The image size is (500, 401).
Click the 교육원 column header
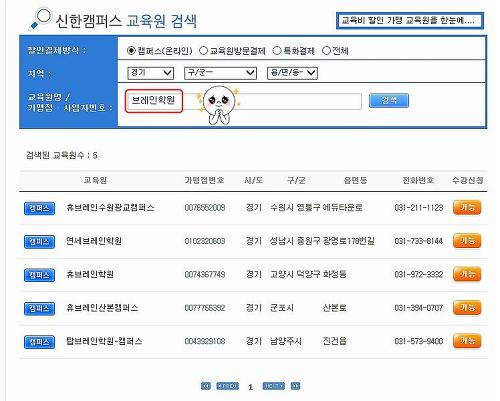tap(95, 180)
